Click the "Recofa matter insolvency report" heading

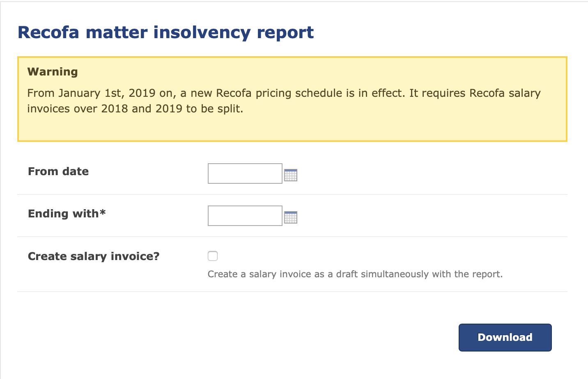[166, 32]
